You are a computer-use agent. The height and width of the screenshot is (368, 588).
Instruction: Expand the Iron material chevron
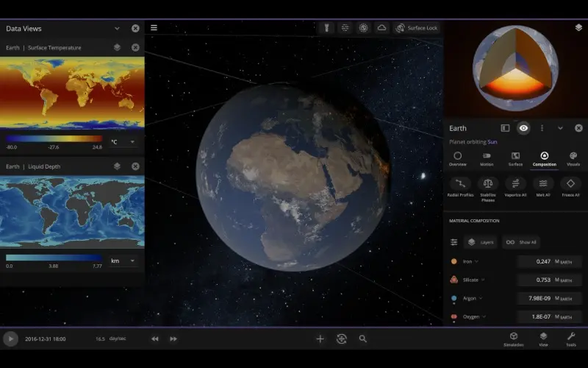[x=477, y=261]
